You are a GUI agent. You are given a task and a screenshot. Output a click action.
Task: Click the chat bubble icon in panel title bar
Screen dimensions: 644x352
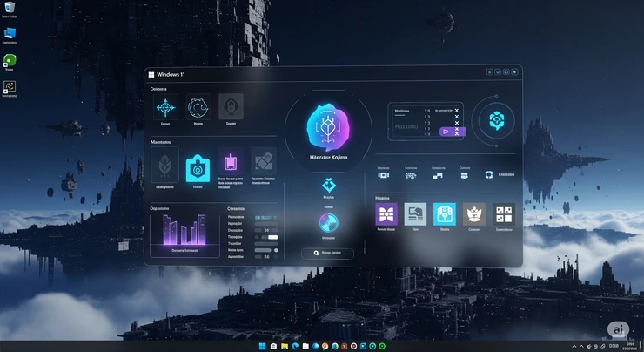[x=498, y=72]
